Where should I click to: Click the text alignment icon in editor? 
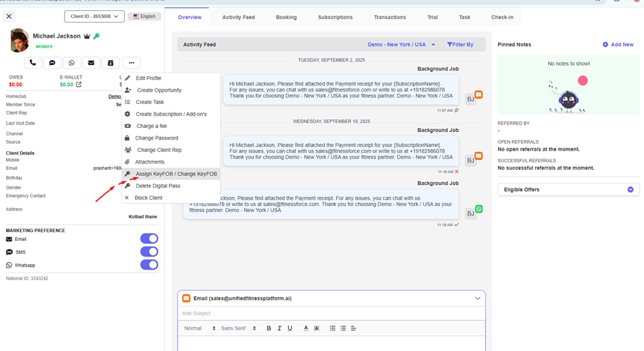click(354, 328)
